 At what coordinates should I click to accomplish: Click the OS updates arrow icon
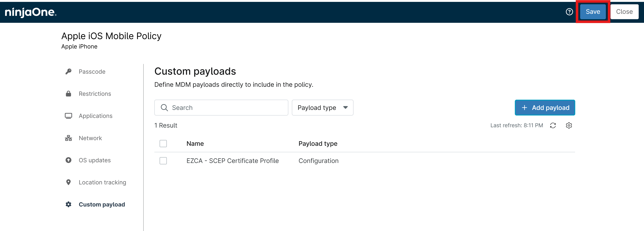[68, 160]
